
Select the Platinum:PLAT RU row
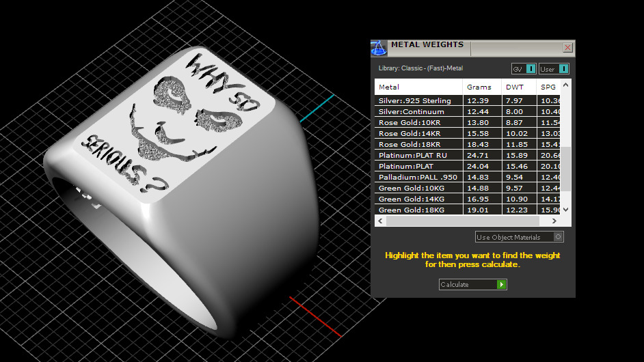468,155
